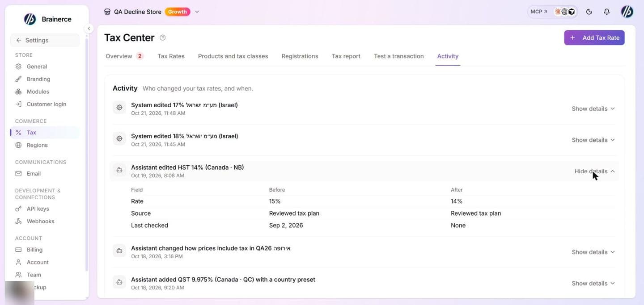
Task: Click the Billing card icon
Action: coord(18,250)
